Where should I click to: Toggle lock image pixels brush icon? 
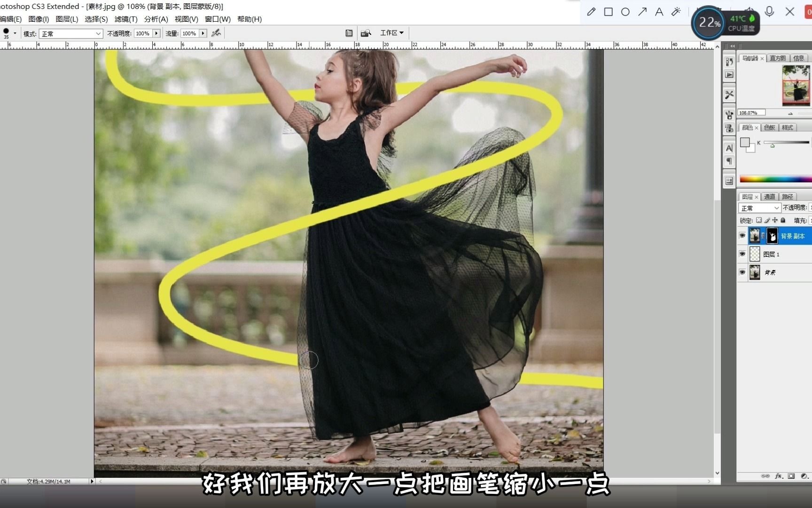pos(767,220)
